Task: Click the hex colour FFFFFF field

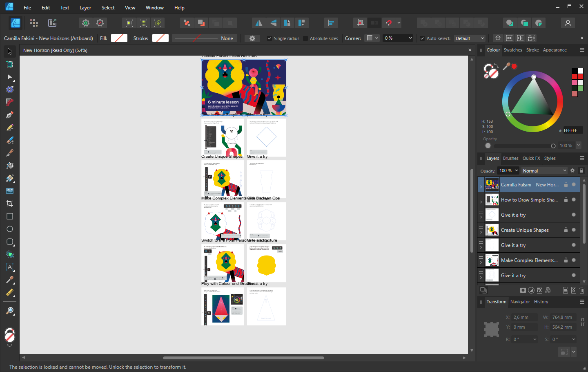Action: click(573, 130)
